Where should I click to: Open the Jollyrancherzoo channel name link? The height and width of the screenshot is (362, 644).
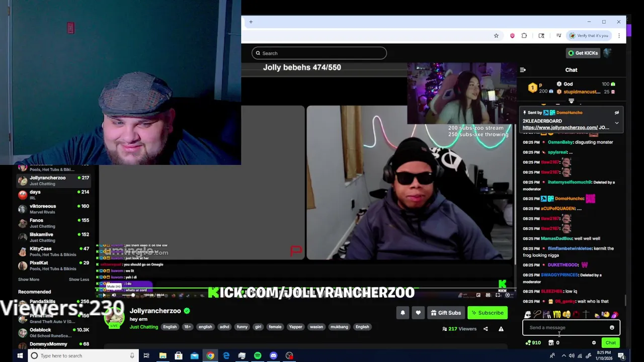pos(155,311)
